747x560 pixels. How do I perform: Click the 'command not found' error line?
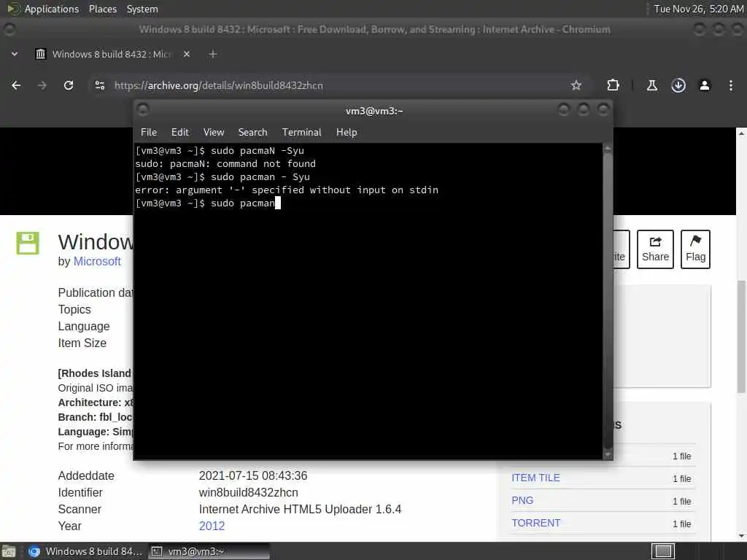click(x=225, y=164)
